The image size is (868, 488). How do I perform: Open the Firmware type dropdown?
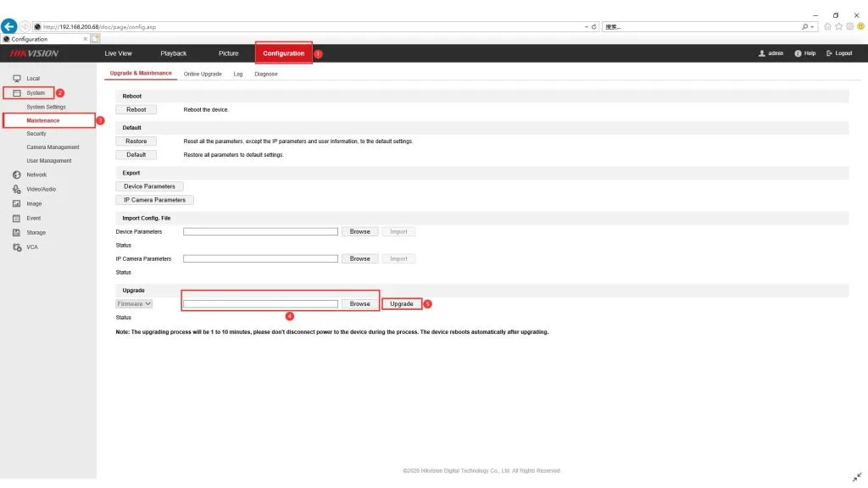tap(133, 304)
